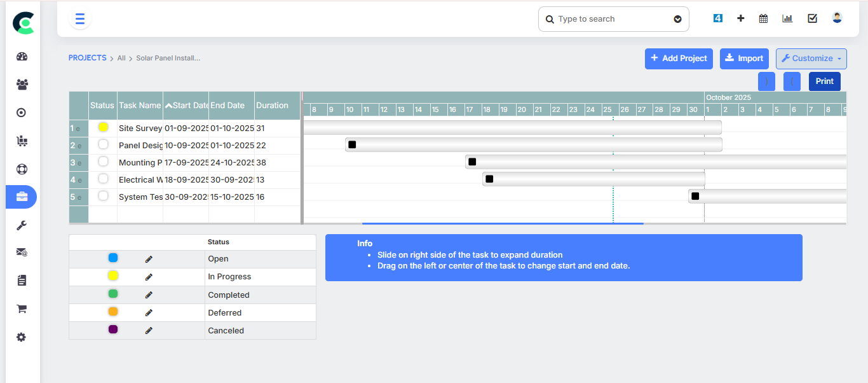Open the hamburger navigation menu
The image size is (868, 383).
79,18
